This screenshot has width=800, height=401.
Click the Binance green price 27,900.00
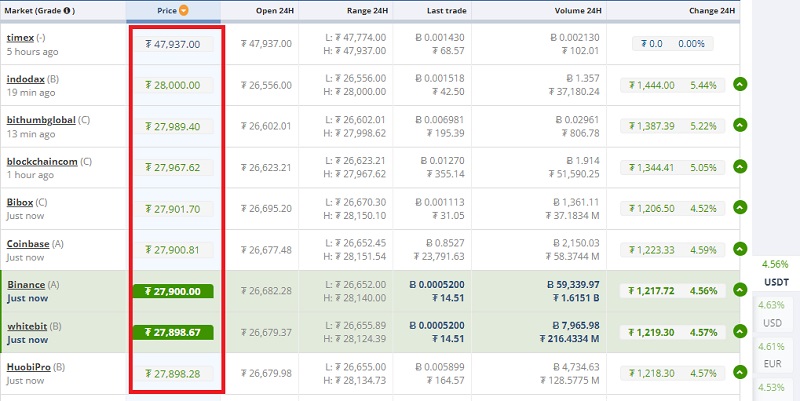tap(173, 291)
